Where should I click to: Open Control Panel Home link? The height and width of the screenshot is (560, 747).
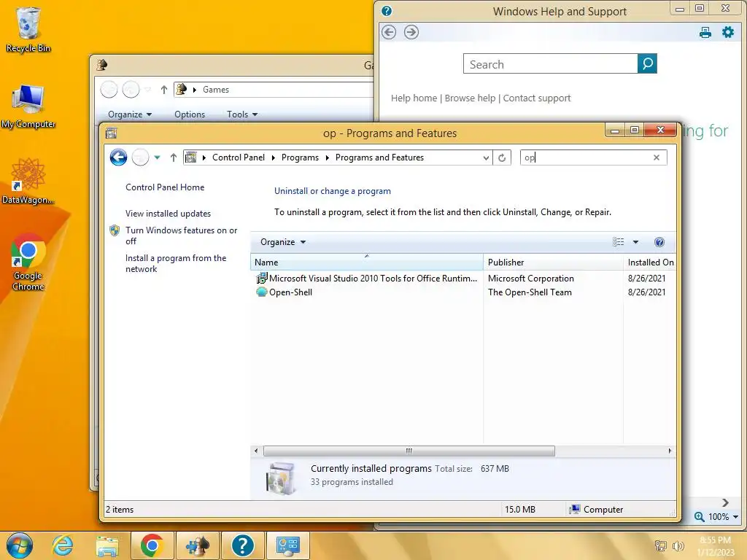point(165,187)
